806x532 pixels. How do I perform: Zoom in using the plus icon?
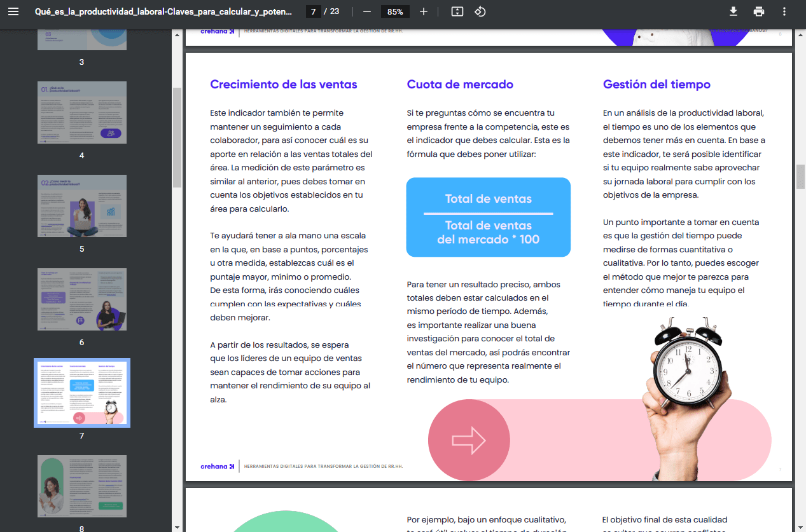point(424,11)
